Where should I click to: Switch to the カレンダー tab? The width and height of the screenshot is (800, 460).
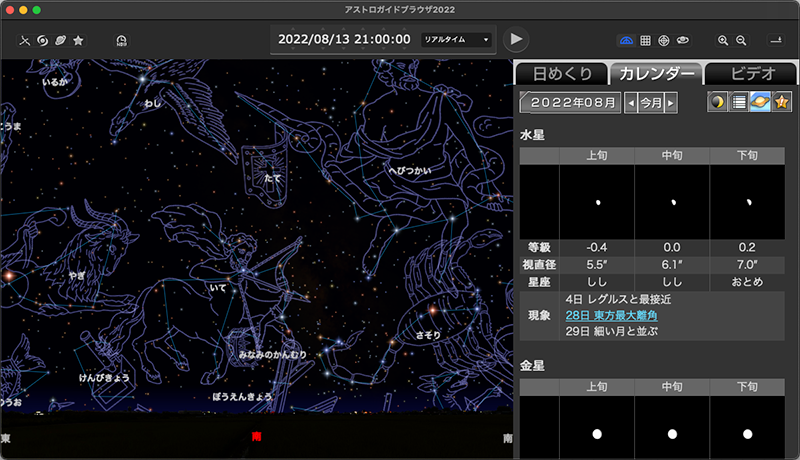(x=657, y=74)
